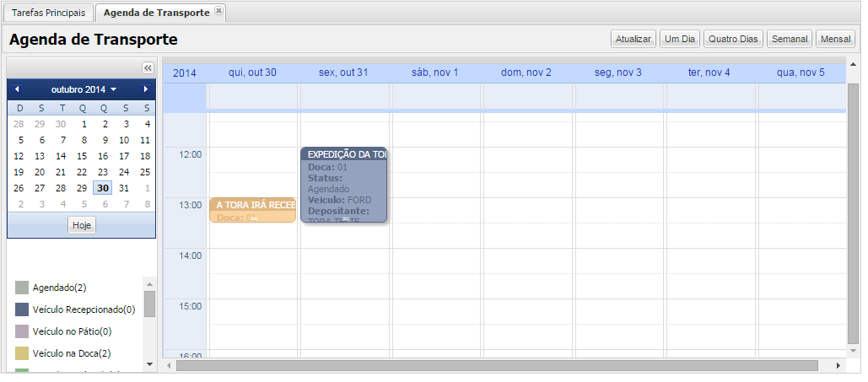
Task: Switch to the Tarefas Principais tab
Action: 49,12
